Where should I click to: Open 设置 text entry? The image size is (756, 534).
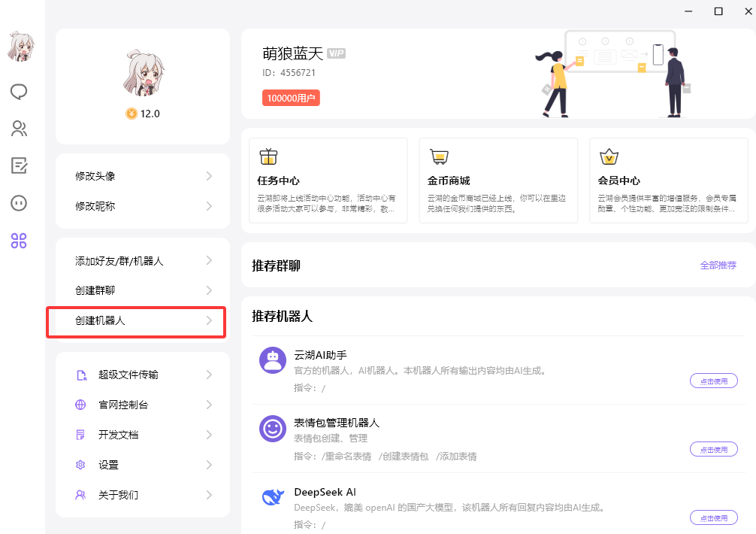pos(108,465)
